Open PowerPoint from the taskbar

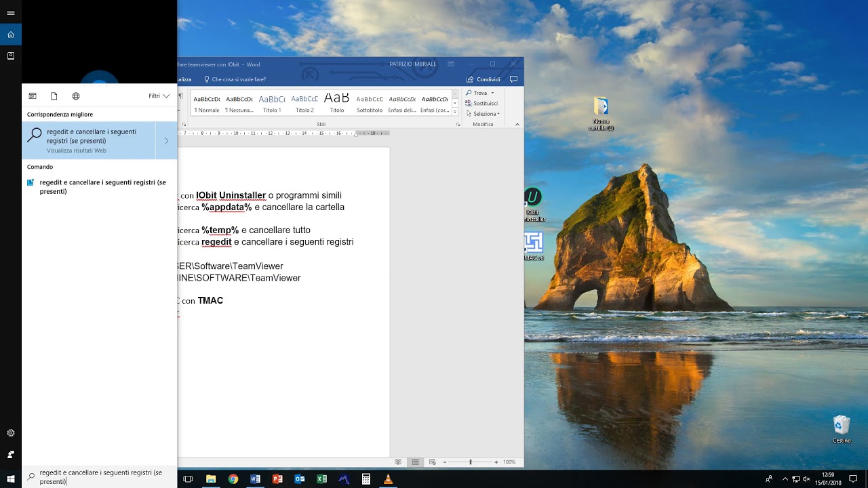tap(277, 479)
